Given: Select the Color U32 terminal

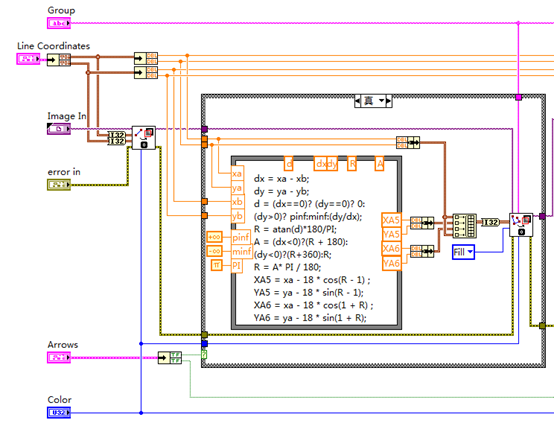Looking at the screenshot, I should point(59,412).
